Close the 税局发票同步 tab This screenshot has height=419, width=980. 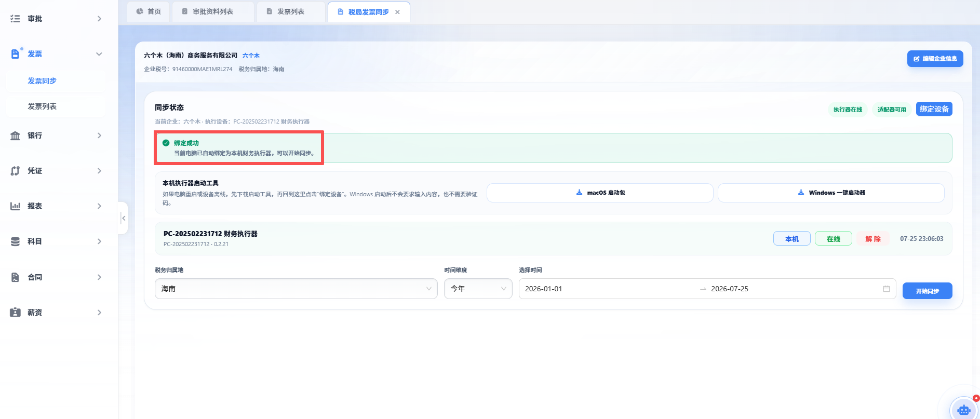(397, 12)
